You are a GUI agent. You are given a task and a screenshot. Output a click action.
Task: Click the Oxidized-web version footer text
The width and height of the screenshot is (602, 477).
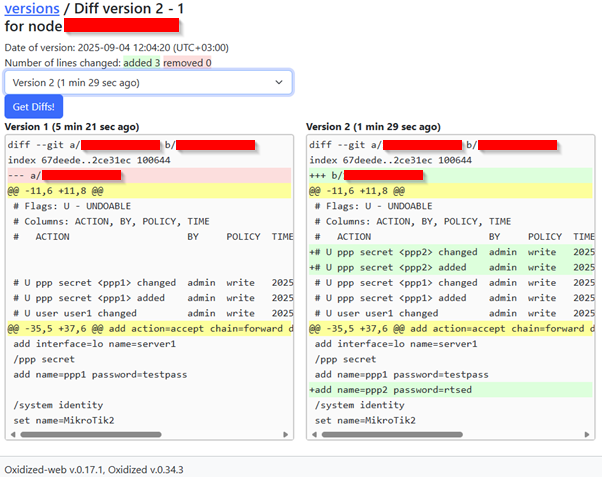tap(94, 469)
